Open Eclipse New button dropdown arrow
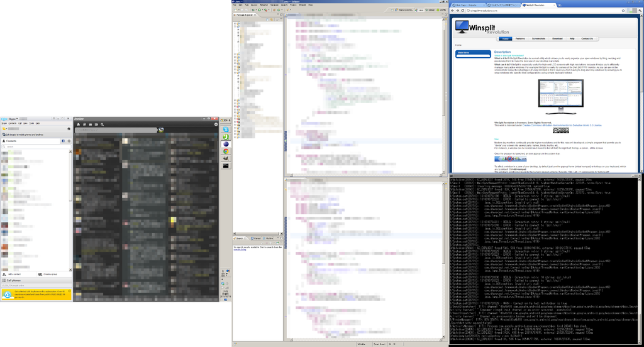 [239, 10]
